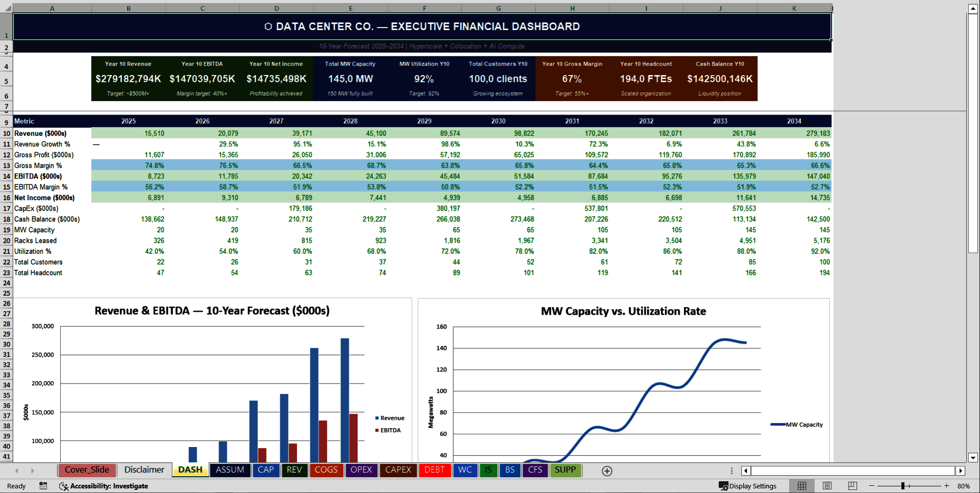Open the CAPEX sheet tab
Viewport: 980px width, 493px height.
(398, 470)
